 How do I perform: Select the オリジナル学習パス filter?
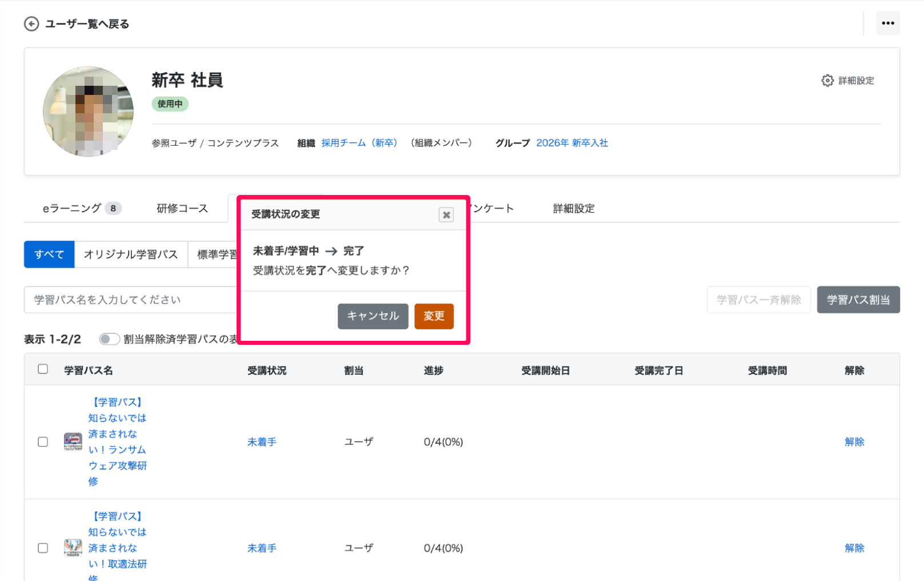click(131, 254)
